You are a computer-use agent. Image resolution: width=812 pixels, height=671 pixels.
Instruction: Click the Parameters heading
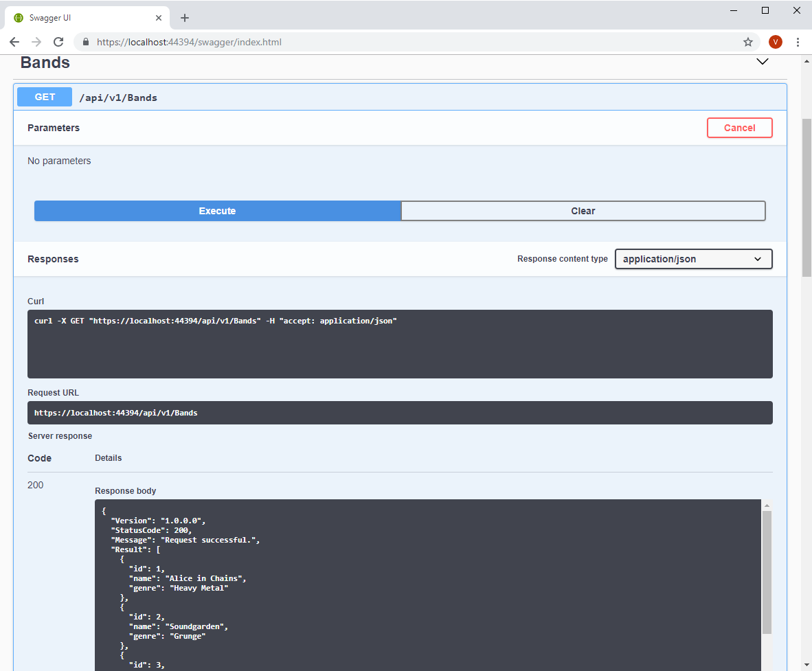(54, 128)
